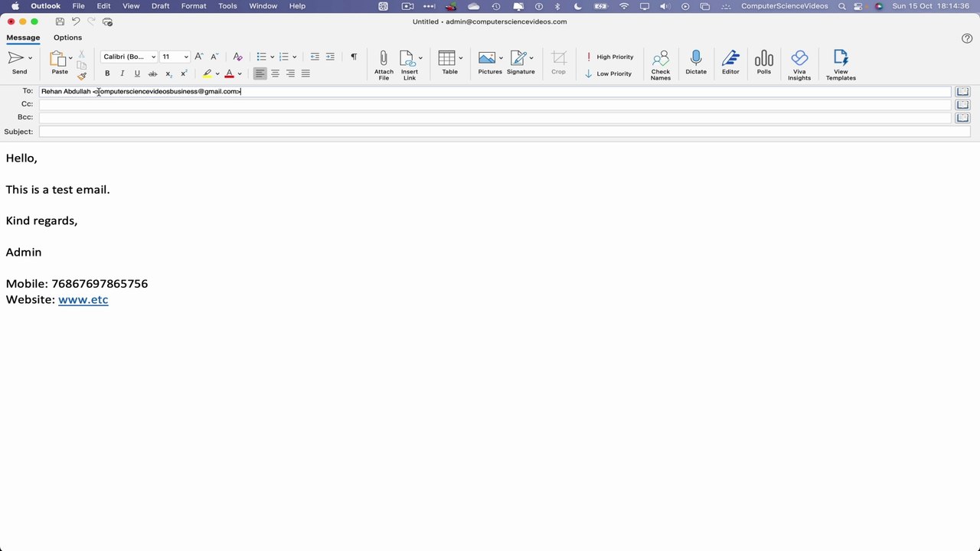Image resolution: width=980 pixels, height=551 pixels.
Task: Open the highlight color dropdown arrow
Action: [217, 74]
